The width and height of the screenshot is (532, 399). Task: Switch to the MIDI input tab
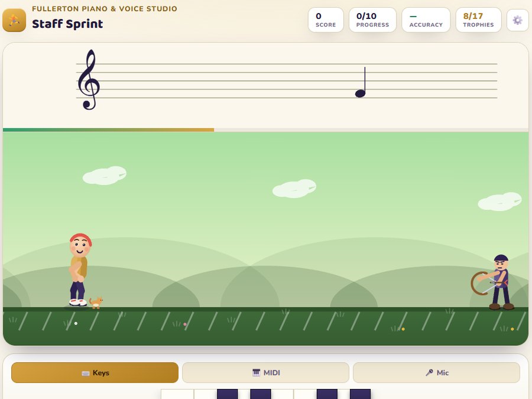click(x=265, y=372)
